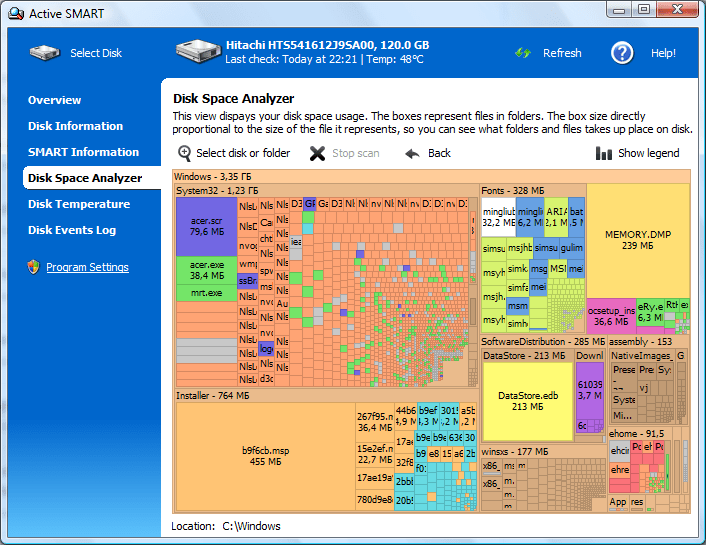The image size is (706, 545).
Task: Open the Disk Temperature section
Action: pos(79,204)
